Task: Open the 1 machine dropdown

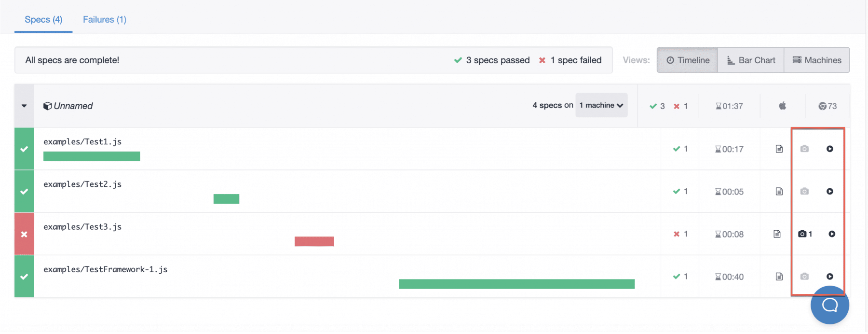Action: pyautogui.click(x=601, y=105)
